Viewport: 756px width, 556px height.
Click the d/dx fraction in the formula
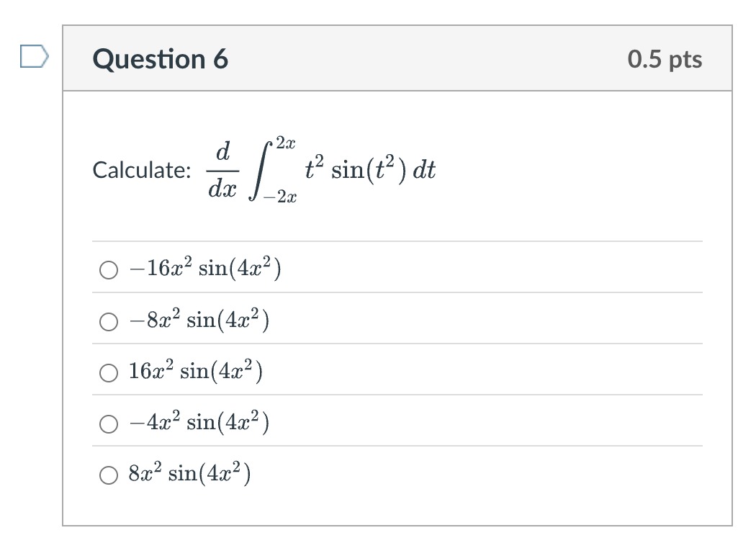(x=222, y=170)
